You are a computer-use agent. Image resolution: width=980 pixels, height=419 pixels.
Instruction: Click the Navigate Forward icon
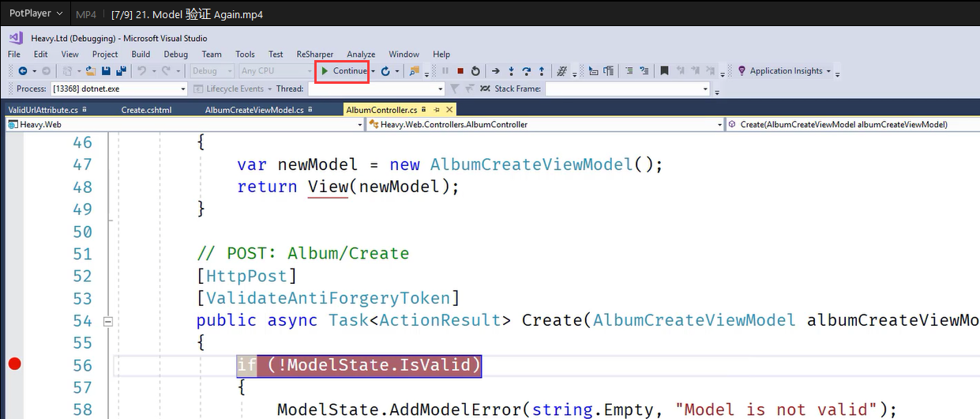pyautogui.click(x=46, y=71)
